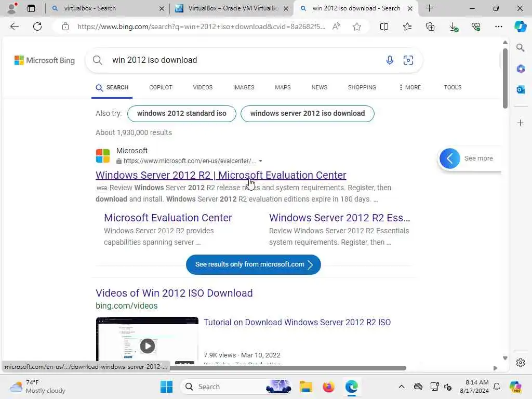532x399 pixels.
Task: Switch to virtualbox - Search tab
Action: pyautogui.click(x=107, y=8)
